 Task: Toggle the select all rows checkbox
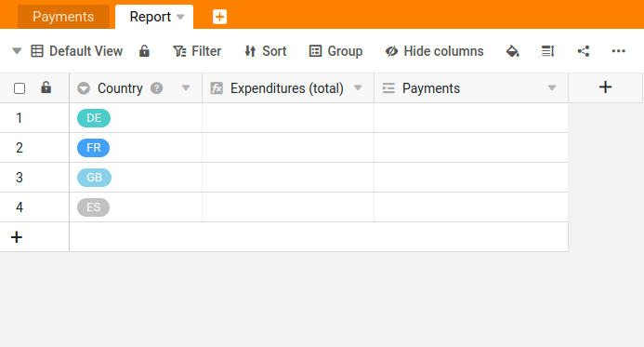point(20,88)
